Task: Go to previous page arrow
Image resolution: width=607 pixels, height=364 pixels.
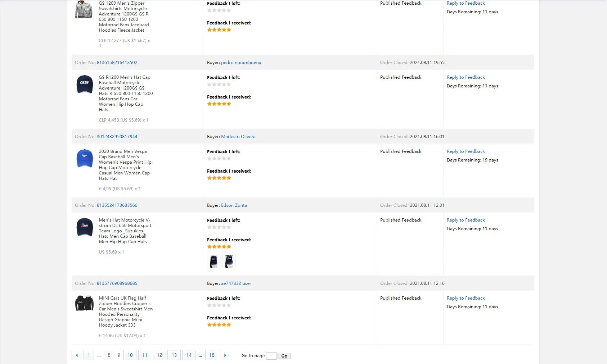Action: tap(77, 355)
